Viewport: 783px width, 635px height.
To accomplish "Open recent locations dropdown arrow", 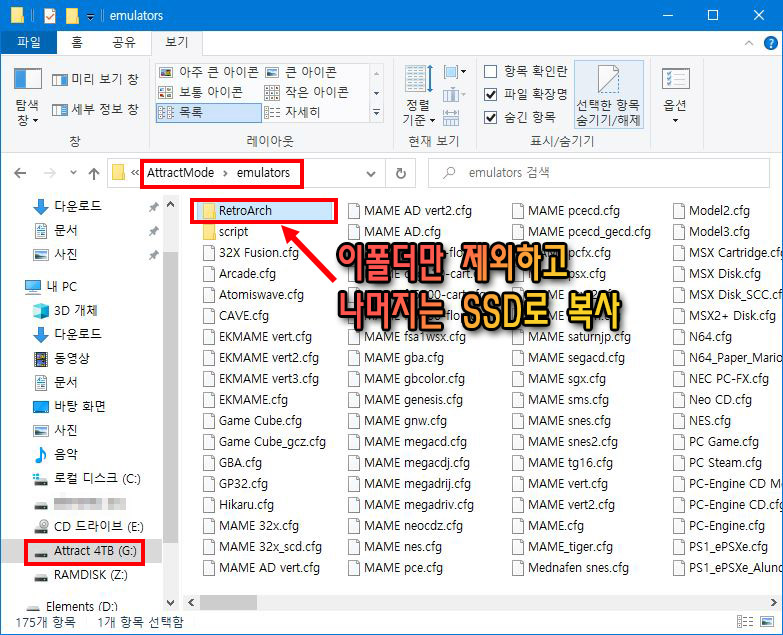I will (73, 173).
